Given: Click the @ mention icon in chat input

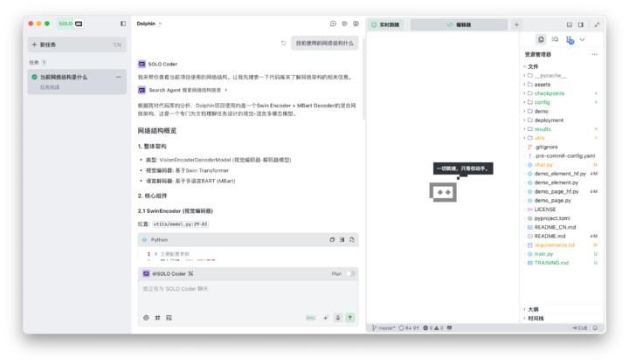Looking at the screenshot, I should point(146,318).
